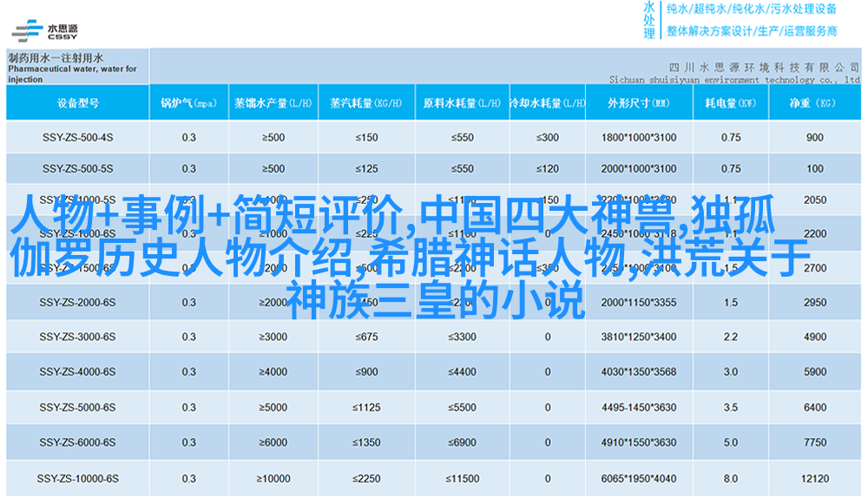This screenshot has width=868, height=504.
Task: Select the 原料水耗量(L/H) column header
Action: [462, 103]
